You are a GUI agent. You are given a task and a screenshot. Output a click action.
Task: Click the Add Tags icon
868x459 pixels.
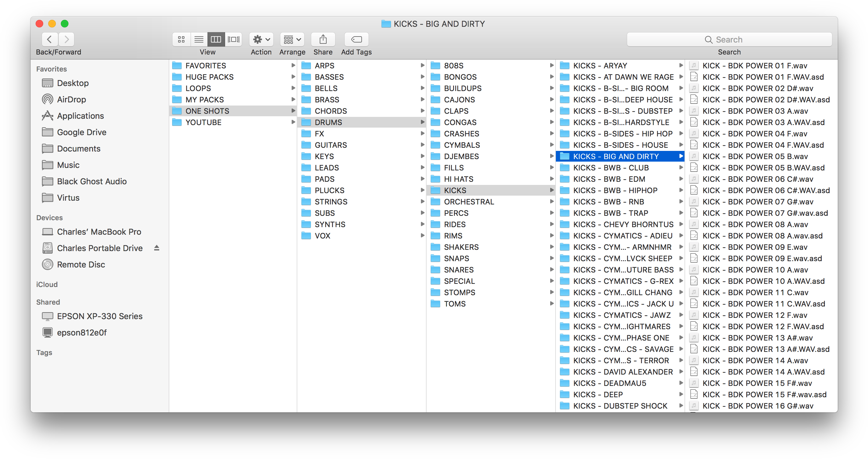click(x=356, y=39)
